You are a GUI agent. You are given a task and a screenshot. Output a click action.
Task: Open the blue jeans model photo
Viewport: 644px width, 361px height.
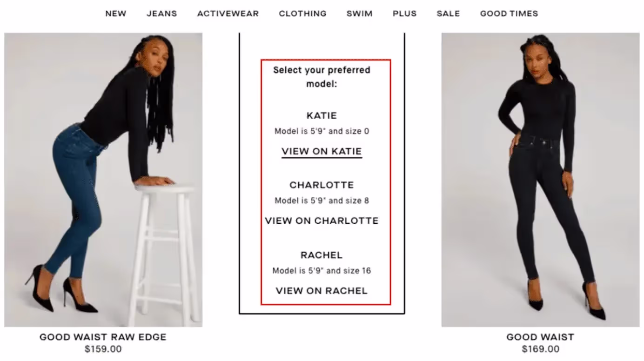pos(103,180)
